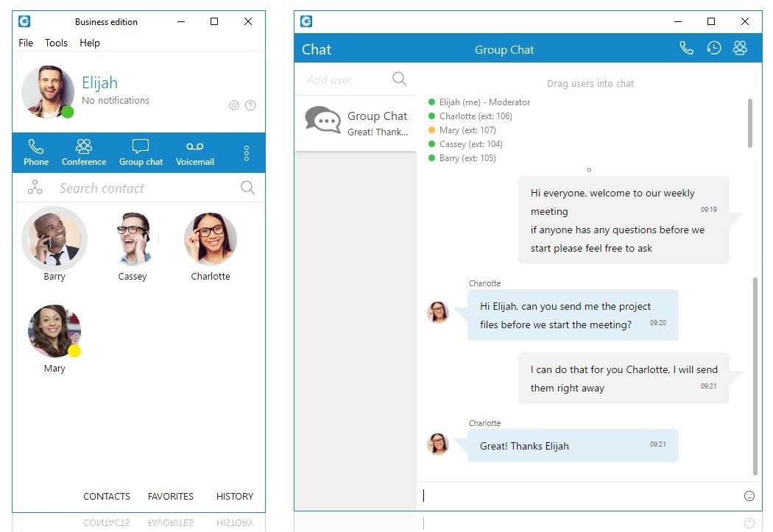Expand the three-dot more options menu
The image size is (773, 532).
(246, 152)
